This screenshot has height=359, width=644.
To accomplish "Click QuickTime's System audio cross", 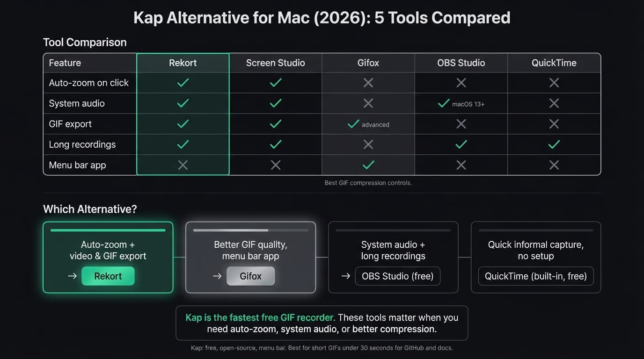I will (554, 103).
